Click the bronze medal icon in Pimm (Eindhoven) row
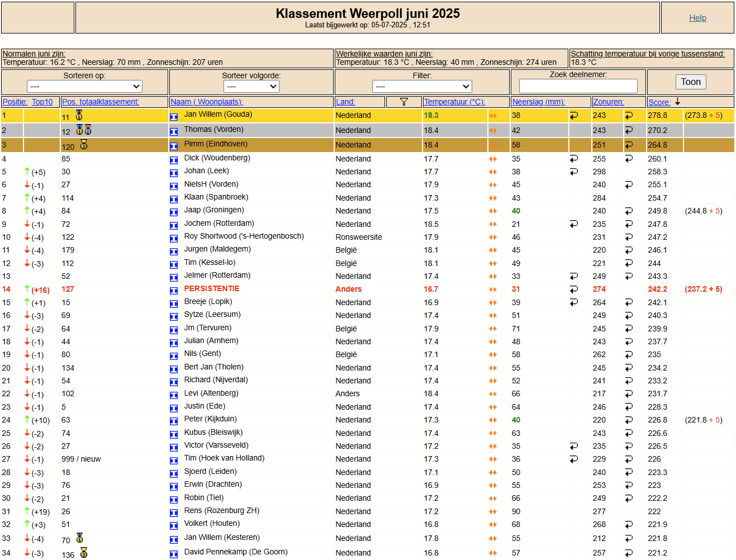 [x=84, y=145]
